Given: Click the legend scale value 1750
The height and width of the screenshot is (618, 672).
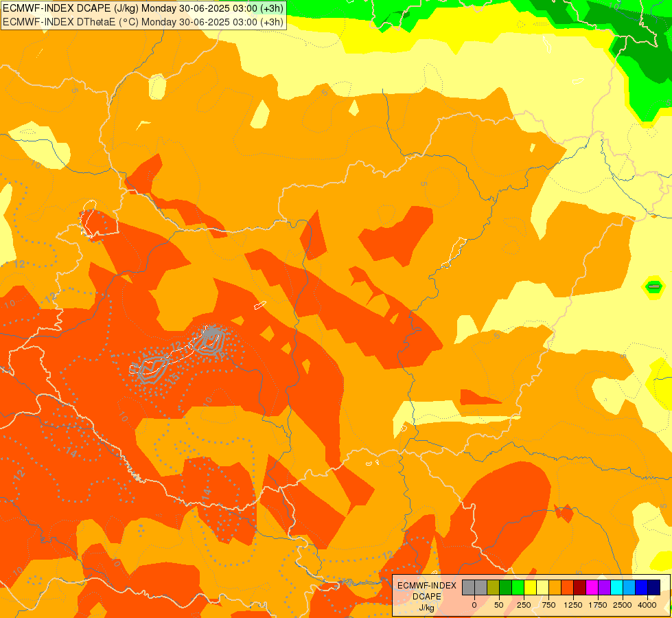Looking at the screenshot, I should point(598,605).
